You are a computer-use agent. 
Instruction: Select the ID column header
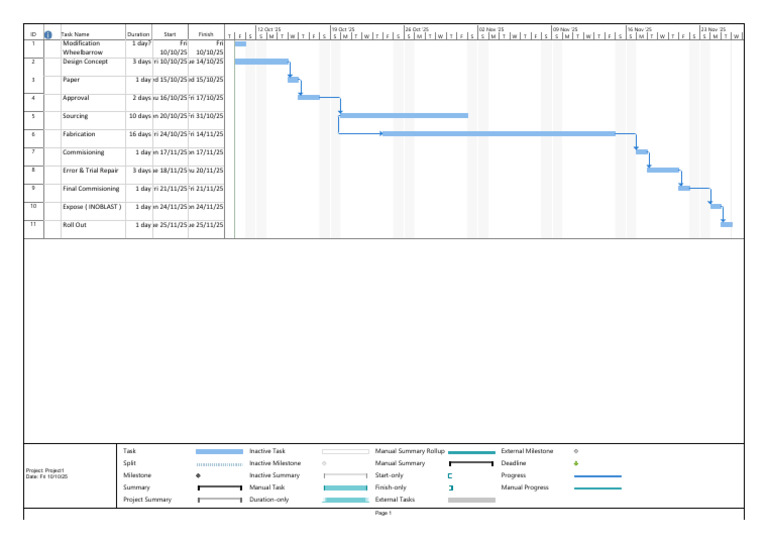click(x=33, y=34)
